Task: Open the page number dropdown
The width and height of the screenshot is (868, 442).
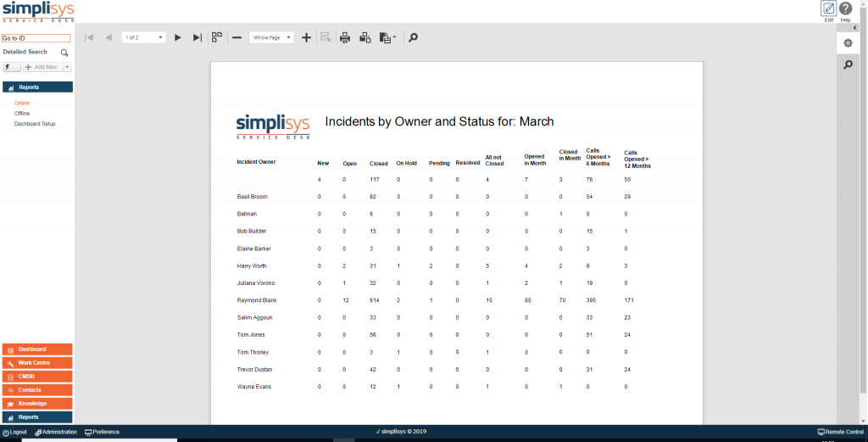Action: point(161,37)
